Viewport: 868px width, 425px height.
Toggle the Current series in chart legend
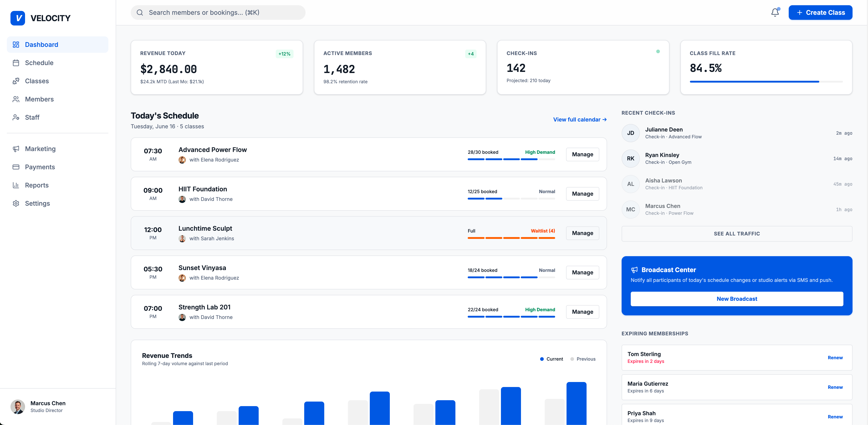click(551, 359)
